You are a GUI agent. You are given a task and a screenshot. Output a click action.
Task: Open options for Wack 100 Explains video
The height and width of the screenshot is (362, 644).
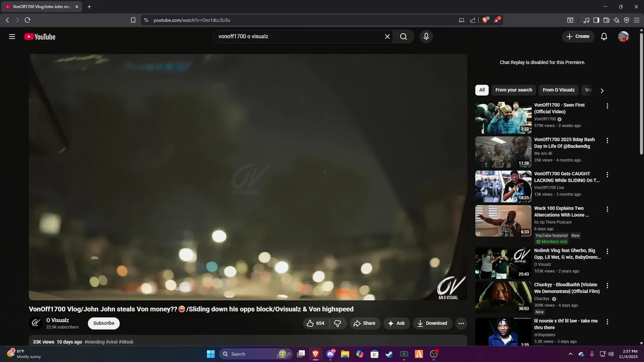point(607,209)
